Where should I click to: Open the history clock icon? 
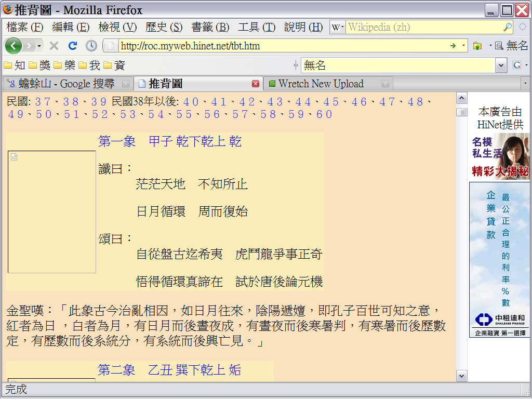click(x=91, y=46)
